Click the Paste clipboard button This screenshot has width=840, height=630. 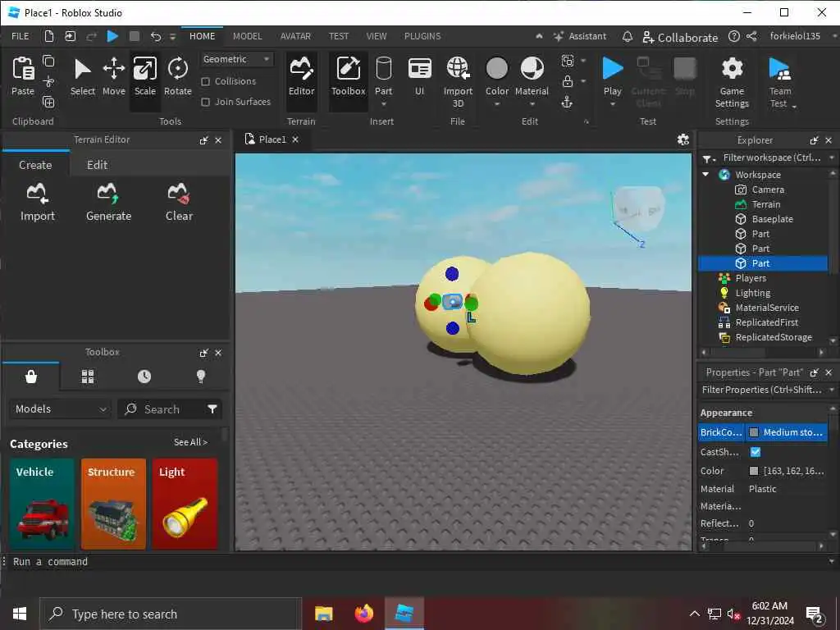click(23, 76)
